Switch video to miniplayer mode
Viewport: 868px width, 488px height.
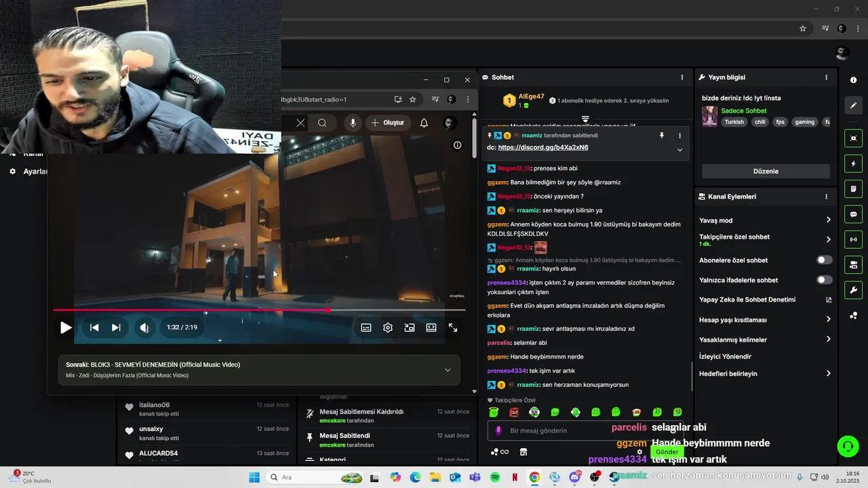(410, 327)
